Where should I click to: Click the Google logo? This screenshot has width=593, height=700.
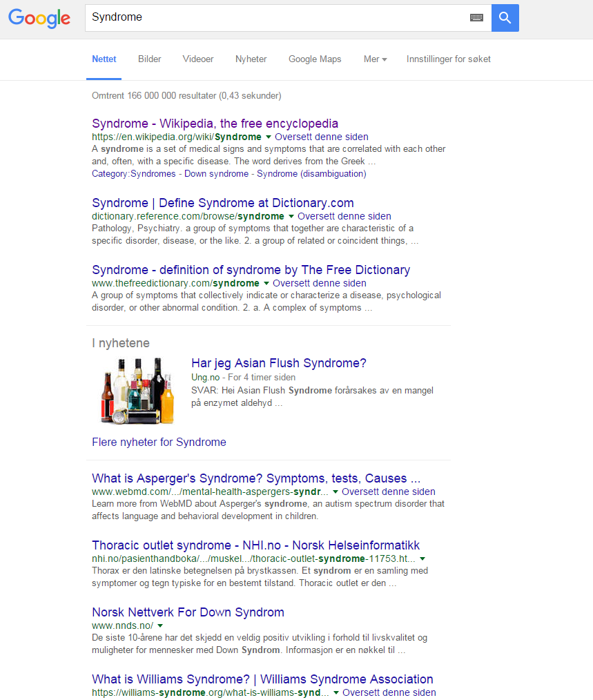pos(39,18)
